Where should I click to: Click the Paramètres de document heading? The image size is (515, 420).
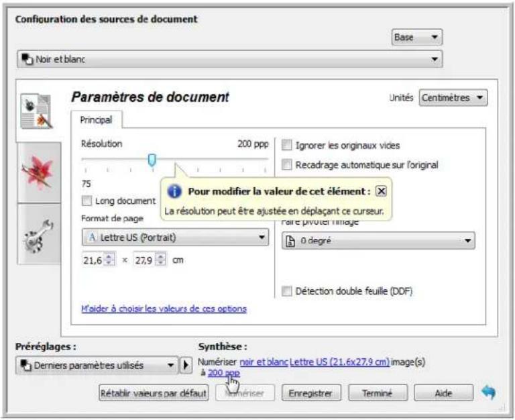click(x=150, y=97)
